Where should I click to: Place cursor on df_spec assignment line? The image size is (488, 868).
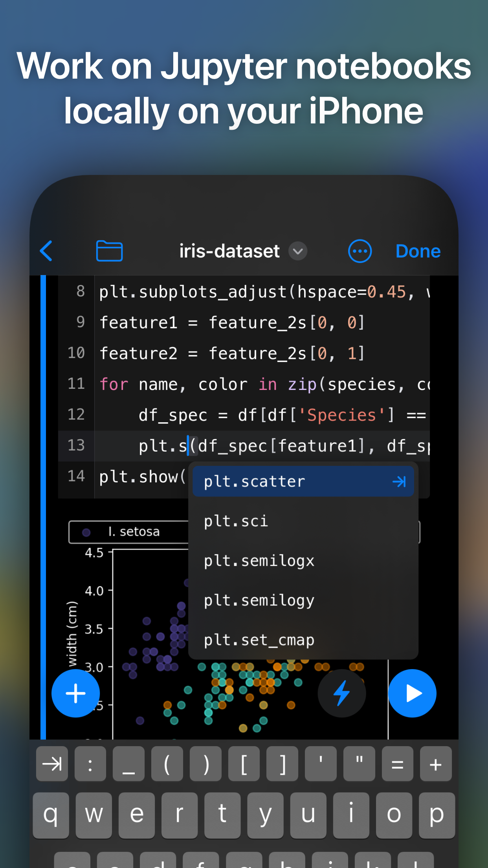click(283, 415)
